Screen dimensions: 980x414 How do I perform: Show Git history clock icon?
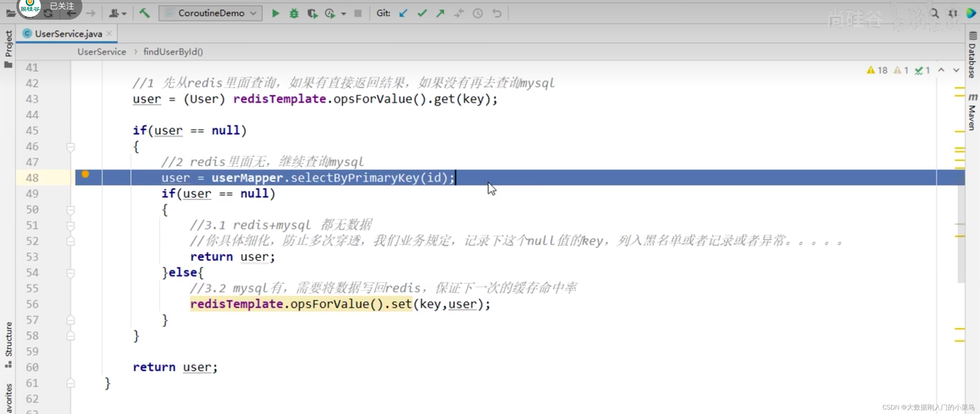click(x=478, y=14)
